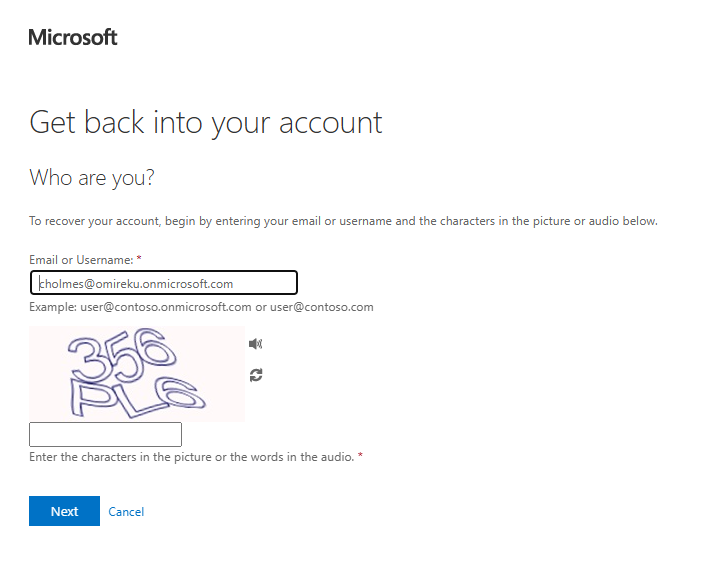Click the 'Get back into your account' heading

206,123
